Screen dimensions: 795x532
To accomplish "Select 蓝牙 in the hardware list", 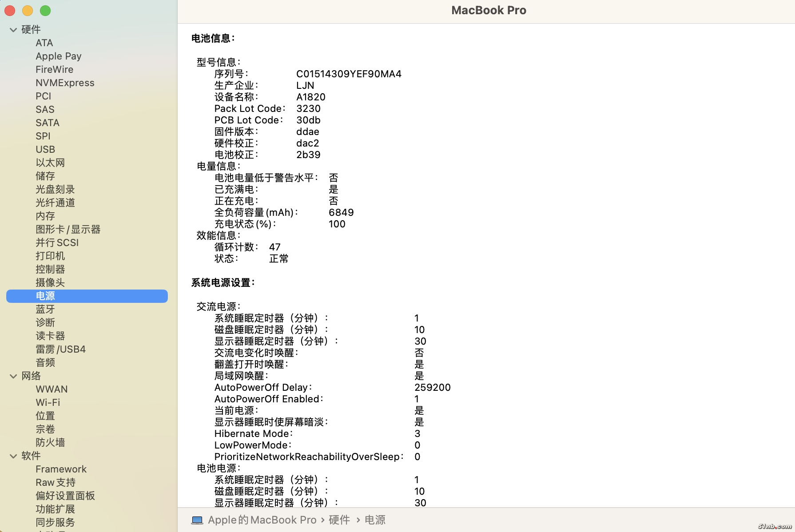I will point(45,309).
